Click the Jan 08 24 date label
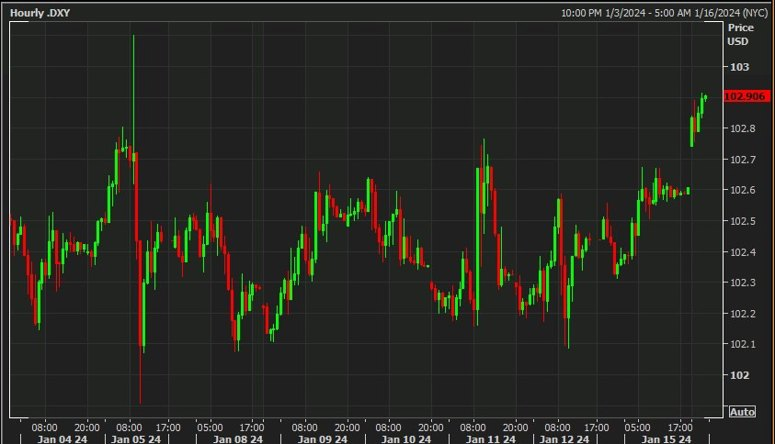Image resolution: width=775 pixels, height=444 pixels. (238, 439)
